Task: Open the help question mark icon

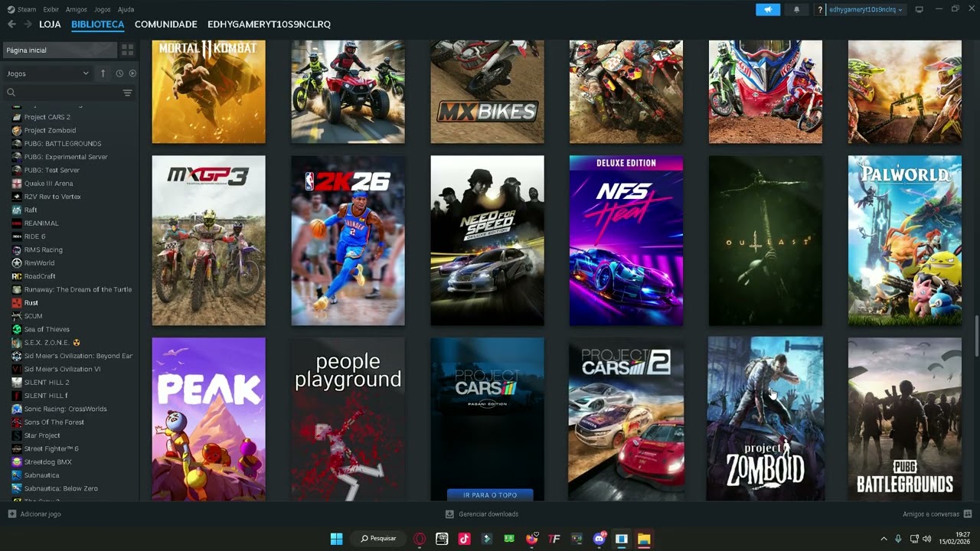Action: pos(820,9)
